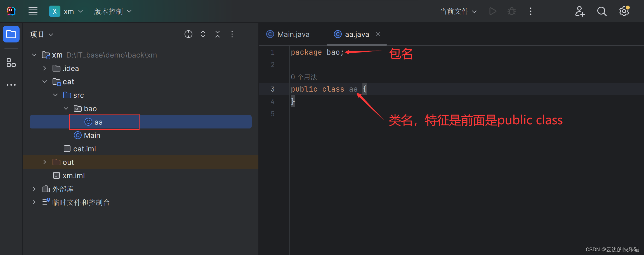
Task: Select the Main class in project tree
Action: pyautogui.click(x=141, y=135)
